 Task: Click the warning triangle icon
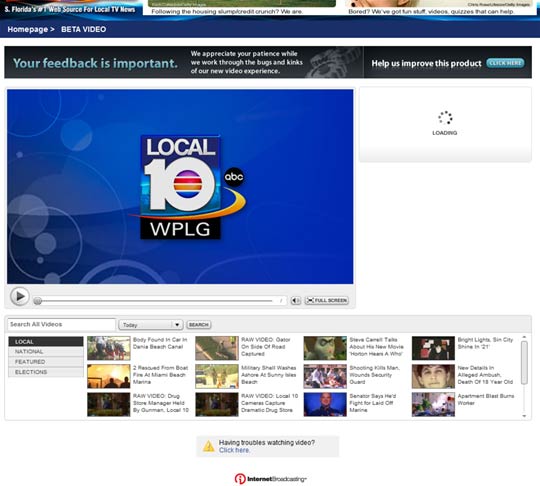(208, 446)
